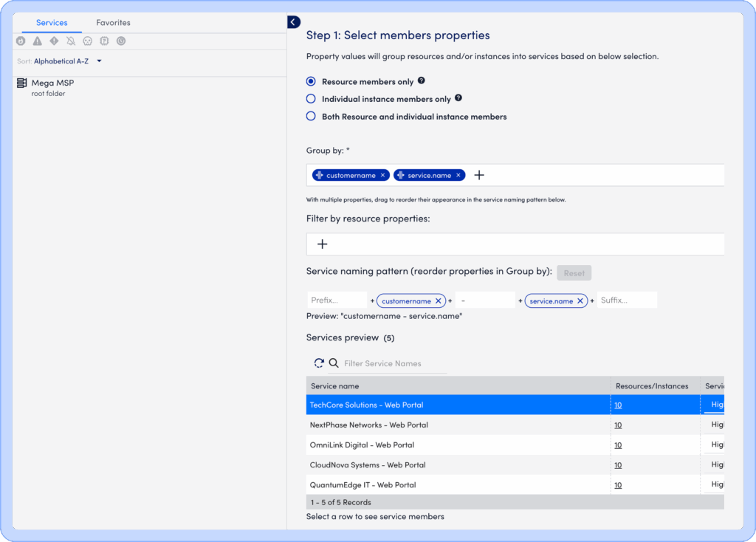Click the Filter Service Names search field

394,363
